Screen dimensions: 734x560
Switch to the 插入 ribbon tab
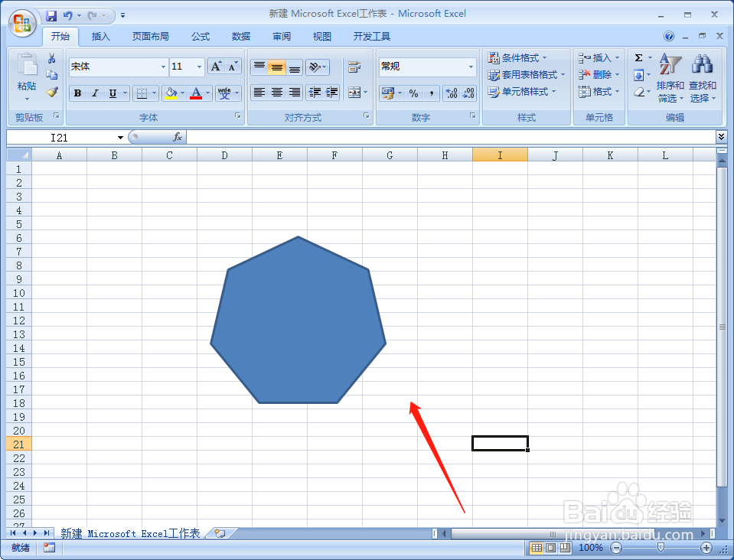100,37
